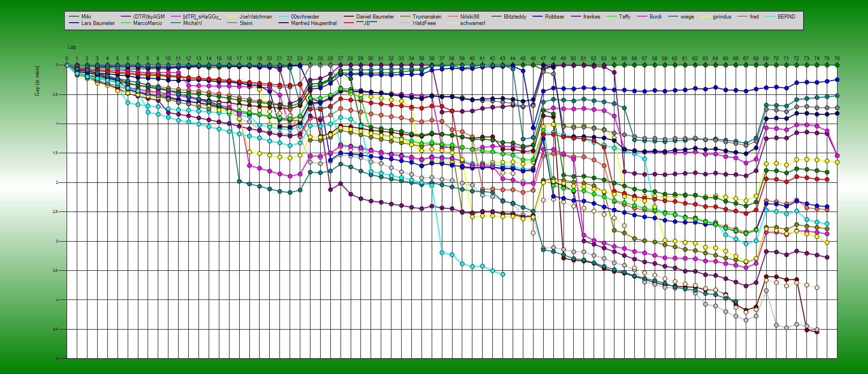Click the (DTR)byAGM legend name
The image size is (868, 374).
pyautogui.click(x=149, y=17)
